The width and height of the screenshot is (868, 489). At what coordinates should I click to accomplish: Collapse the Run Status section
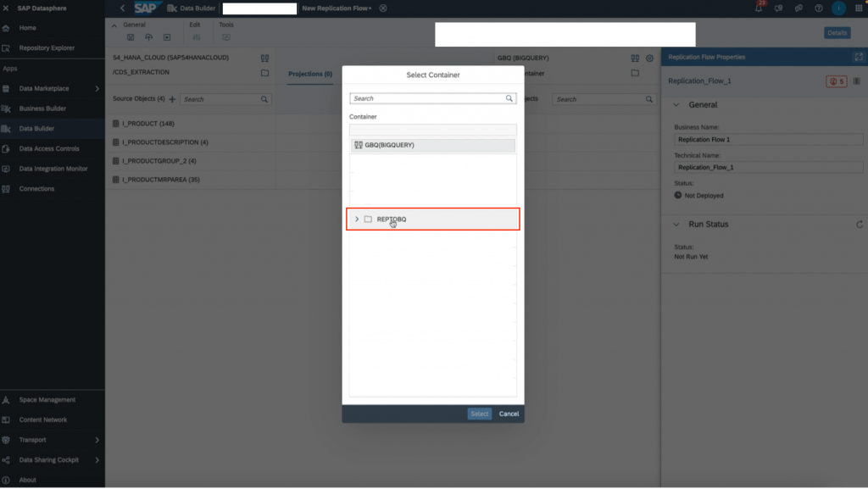coord(676,225)
